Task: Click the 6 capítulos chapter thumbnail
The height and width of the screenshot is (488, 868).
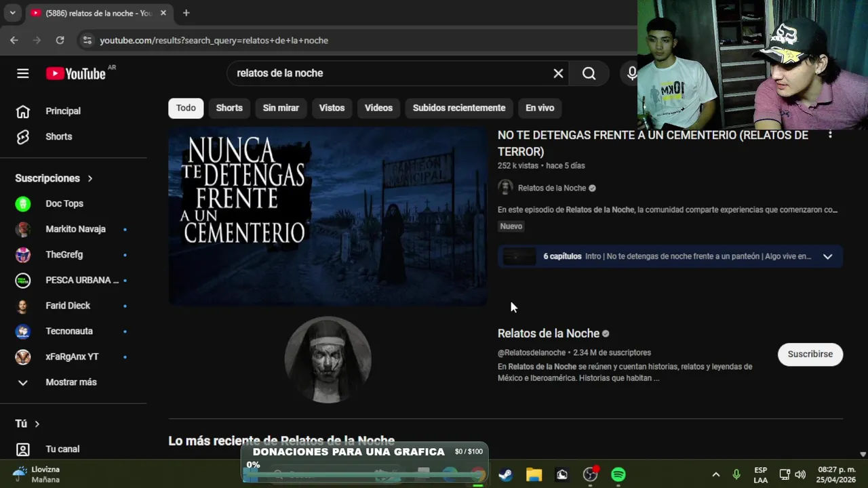Action: click(520, 256)
